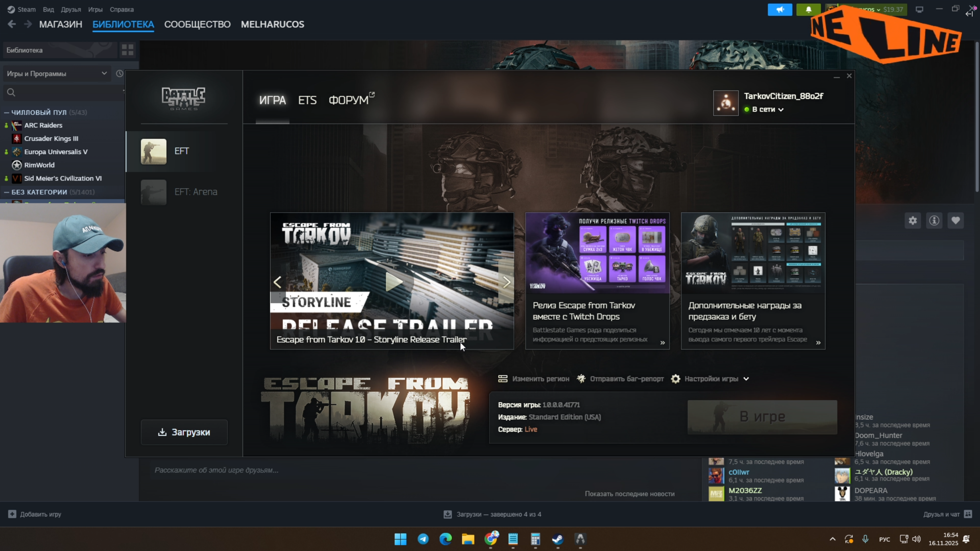Click the game info icon
Viewport: 980px width, 551px height.
[x=934, y=221]
